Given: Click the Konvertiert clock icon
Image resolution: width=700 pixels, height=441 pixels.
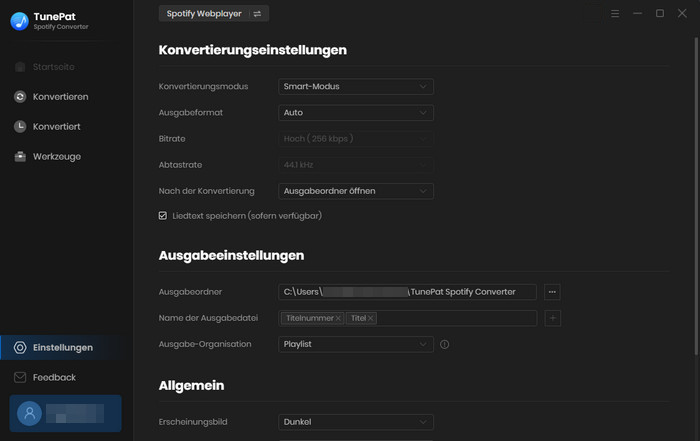Looking at the screenshot, I should 20,127.
